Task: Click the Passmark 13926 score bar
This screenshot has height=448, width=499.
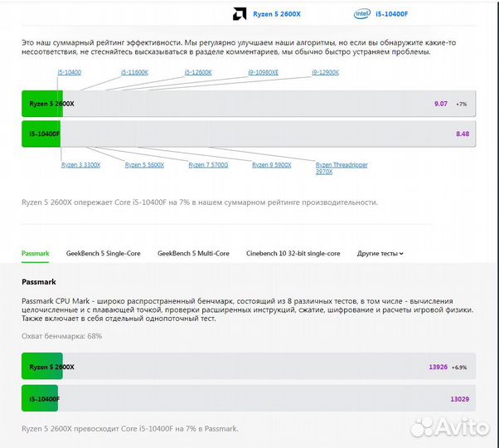Action: click(249, 367)
